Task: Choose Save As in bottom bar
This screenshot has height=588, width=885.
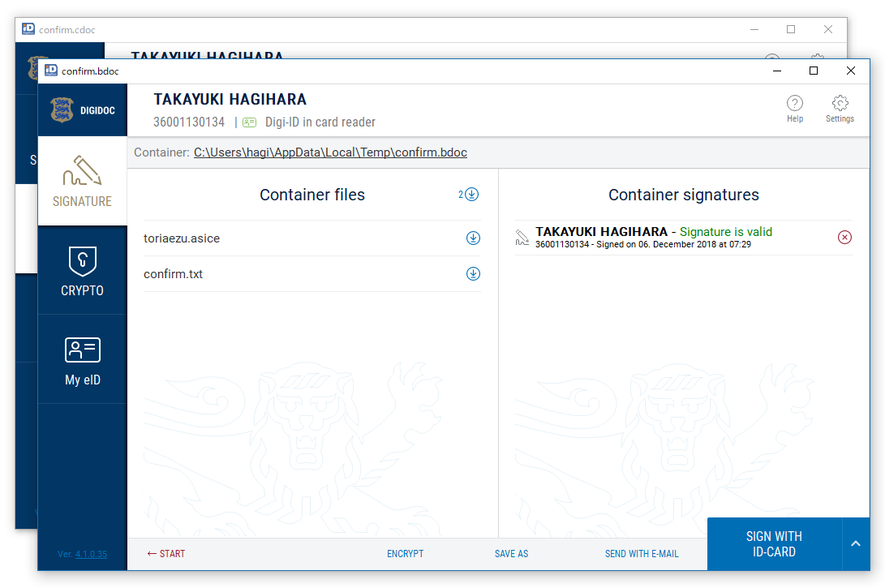Action: (511, 554)
